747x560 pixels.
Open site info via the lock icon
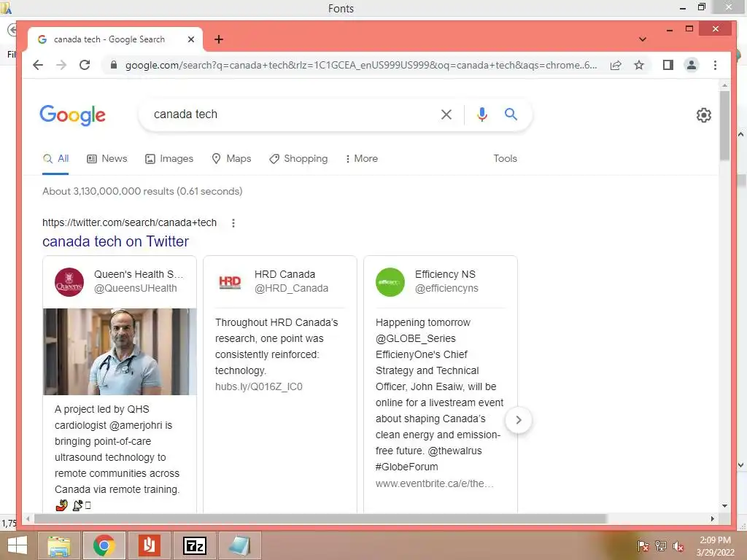(113, 65)
